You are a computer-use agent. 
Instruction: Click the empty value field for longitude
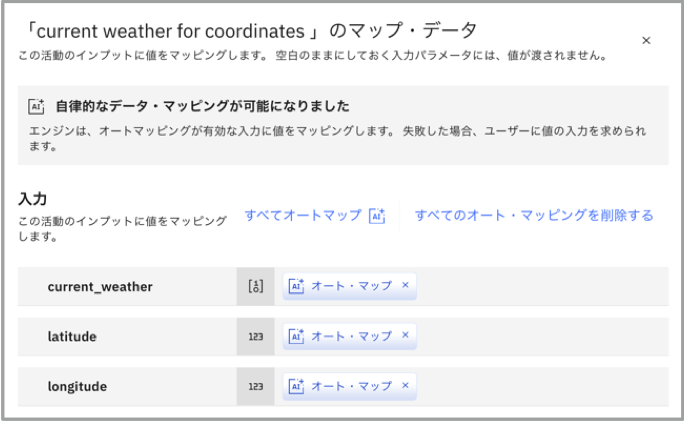540,386
